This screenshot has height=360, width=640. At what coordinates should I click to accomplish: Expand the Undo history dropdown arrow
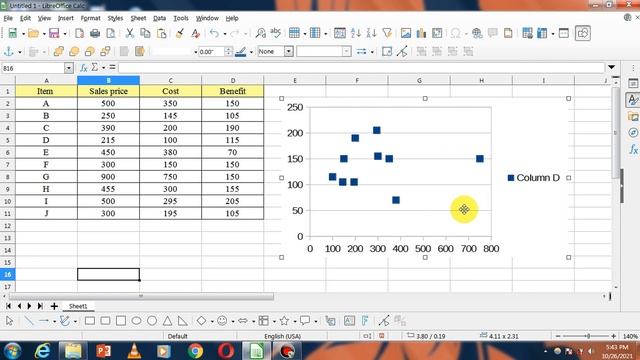click(x=224, y=33)
